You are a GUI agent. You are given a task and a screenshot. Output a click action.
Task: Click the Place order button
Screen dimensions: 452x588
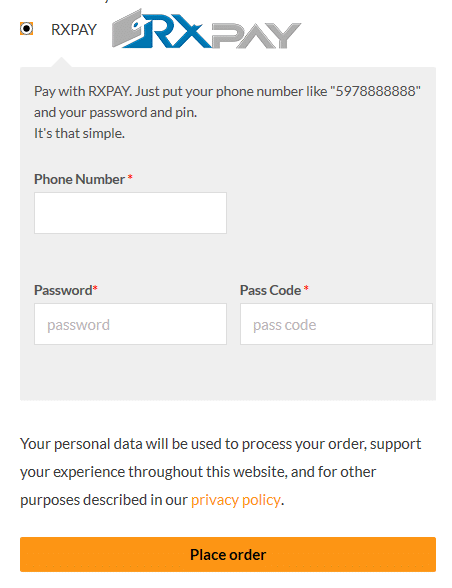click(228, 554)
